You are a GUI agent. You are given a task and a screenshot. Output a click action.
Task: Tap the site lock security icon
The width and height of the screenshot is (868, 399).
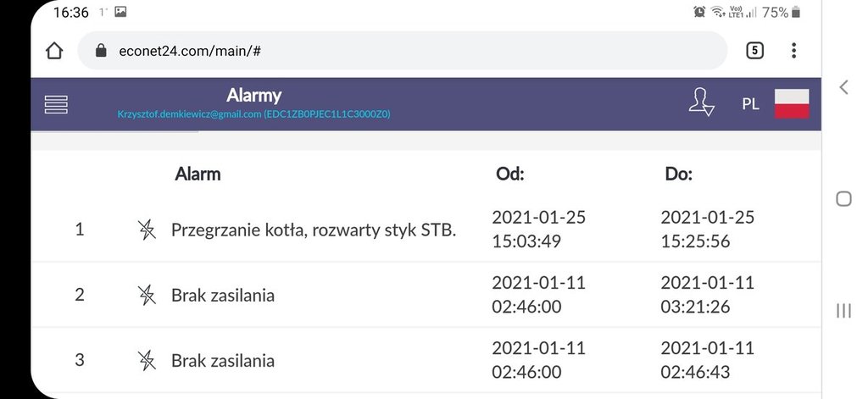[x=101, y=51]
